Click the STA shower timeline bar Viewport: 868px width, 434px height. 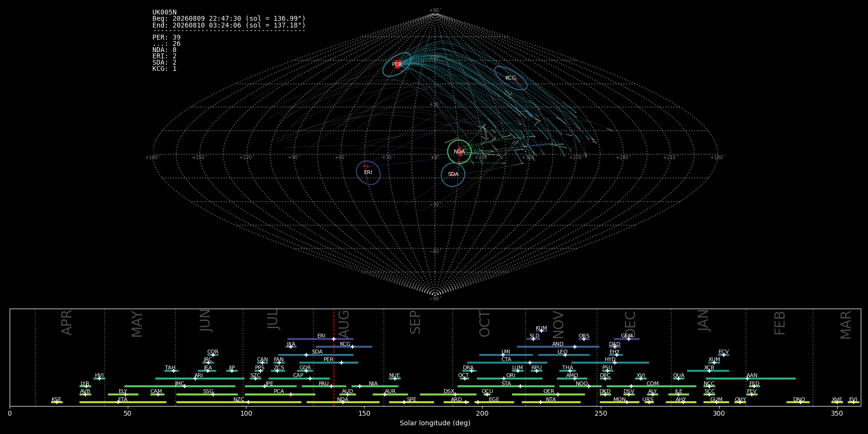point(506,386)
